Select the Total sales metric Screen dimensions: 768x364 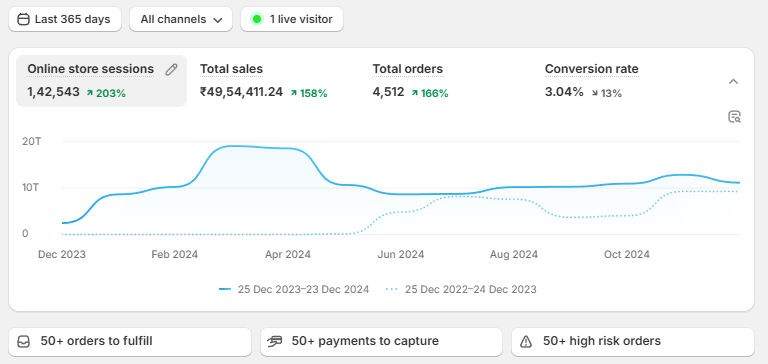click(x=264, y=81)
